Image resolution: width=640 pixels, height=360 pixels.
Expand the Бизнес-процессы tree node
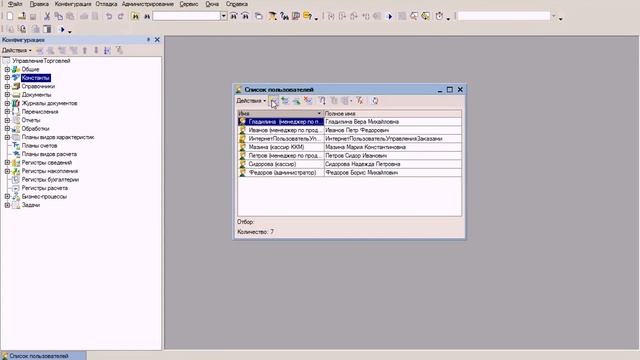point(7,197)
